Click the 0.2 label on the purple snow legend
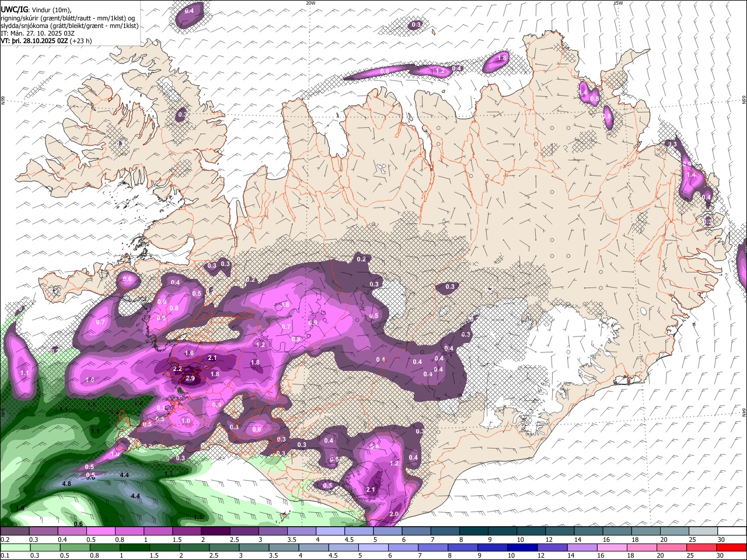The height and width of the screenshot is (560, 747). (5, 540)
